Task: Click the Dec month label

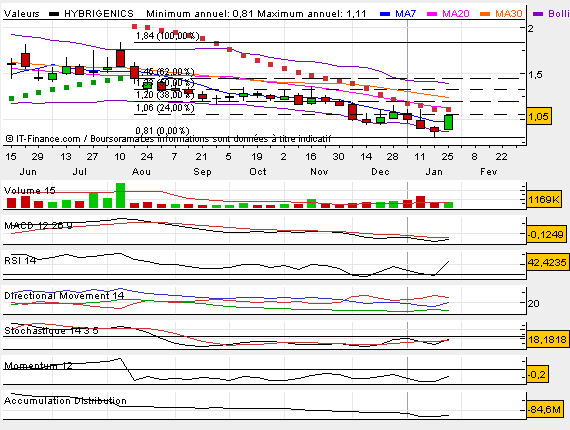Action: coord(380,172)
